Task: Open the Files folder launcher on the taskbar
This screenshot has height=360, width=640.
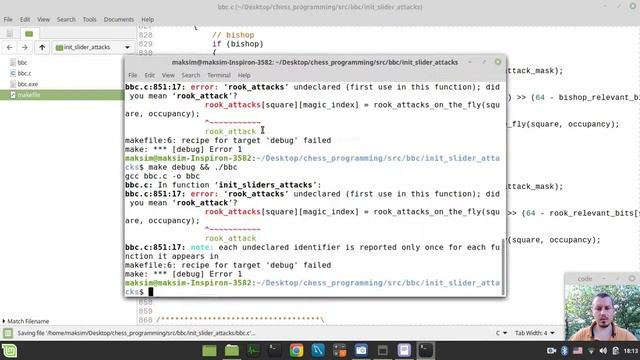Action: coord(232,351)
